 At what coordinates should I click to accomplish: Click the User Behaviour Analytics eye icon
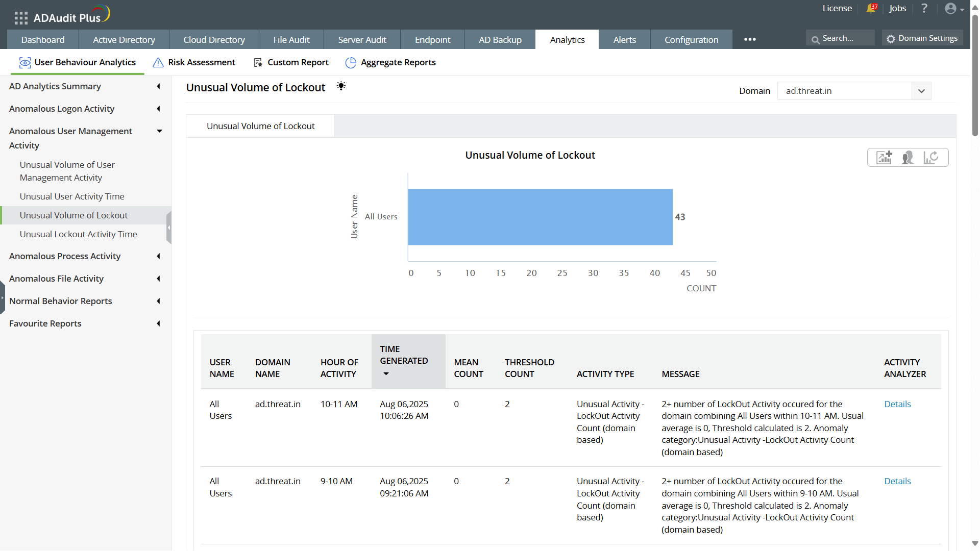point(25,62)
